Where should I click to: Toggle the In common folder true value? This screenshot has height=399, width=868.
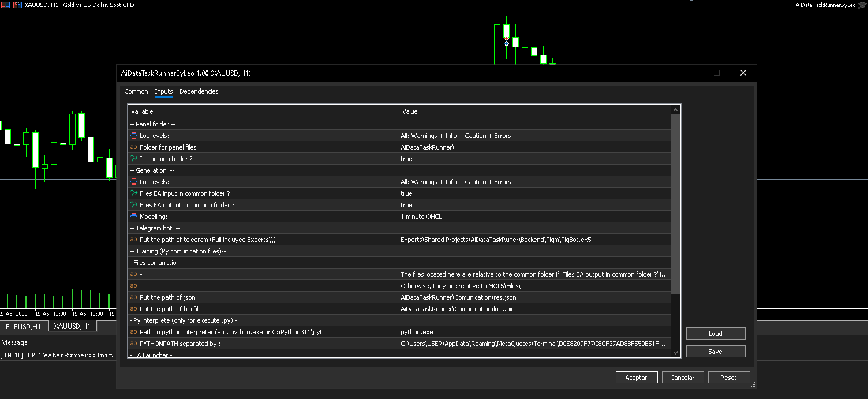[534, 159]
